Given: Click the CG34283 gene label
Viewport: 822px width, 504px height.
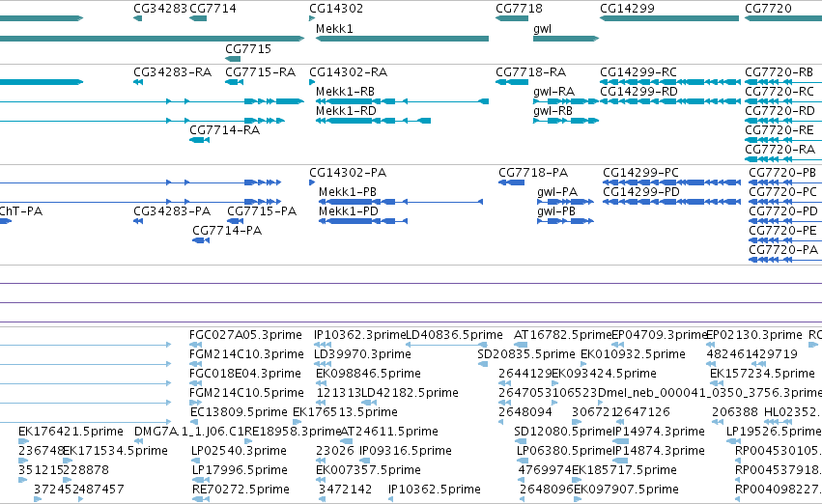Looking at the screenshot, I should click(160, 9).
